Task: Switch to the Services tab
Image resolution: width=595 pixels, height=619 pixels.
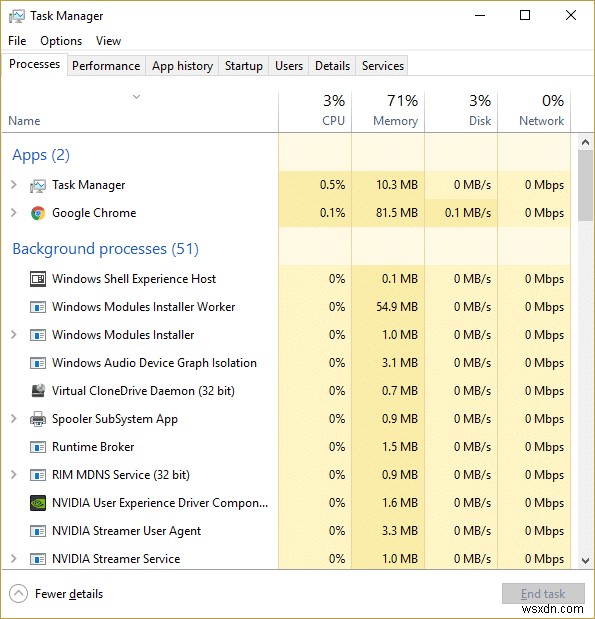Action: [x=383, y=66]
